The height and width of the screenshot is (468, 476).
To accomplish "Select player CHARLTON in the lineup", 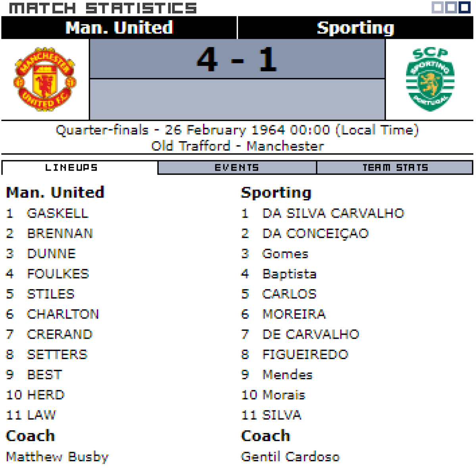I will tap(63, 314).
